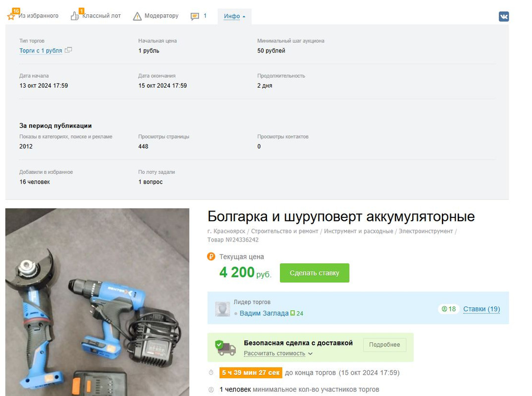Click the thumbs-up 'Классный лот' icon

(x=75, y=16)
